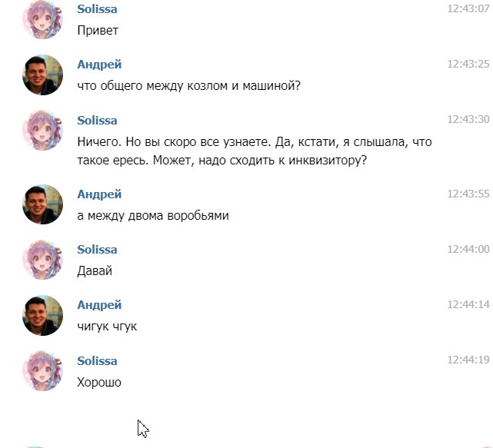Open Solissa's avatar beside the Привет message
The image size is (493, 448).
point(42,19)
